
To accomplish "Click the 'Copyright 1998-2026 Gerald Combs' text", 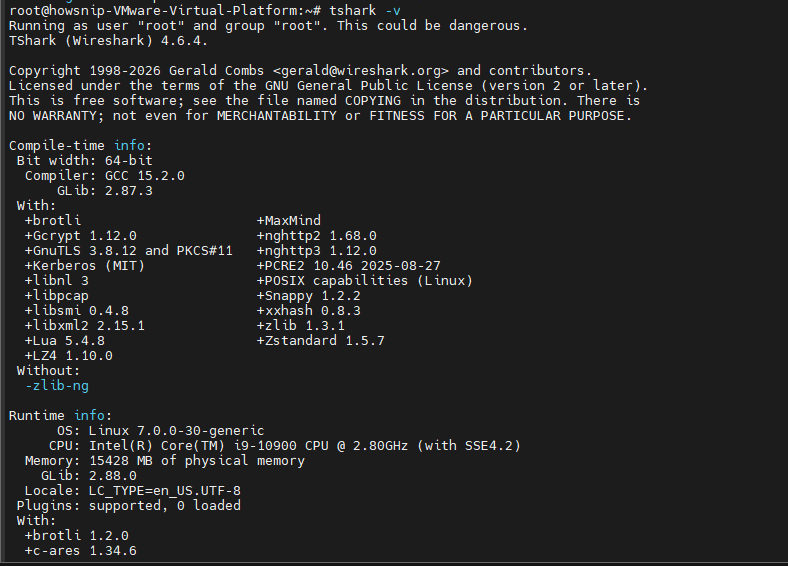I will pos(136,71).
